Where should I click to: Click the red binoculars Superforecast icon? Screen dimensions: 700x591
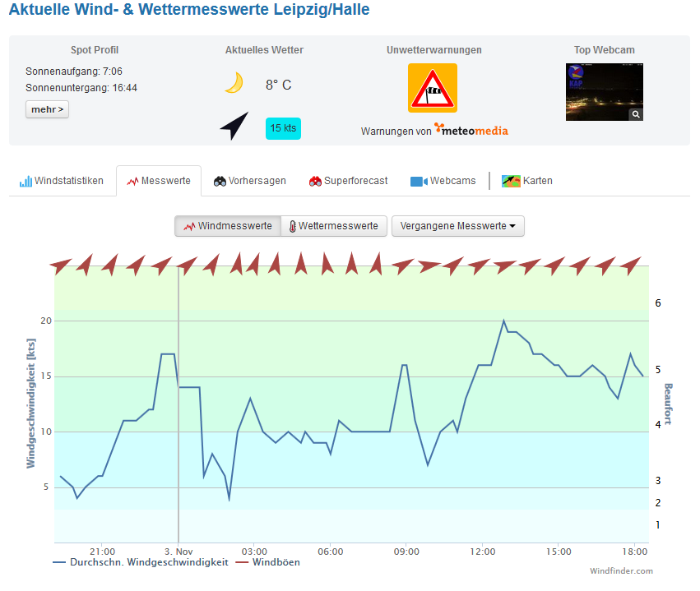(315, 181)
